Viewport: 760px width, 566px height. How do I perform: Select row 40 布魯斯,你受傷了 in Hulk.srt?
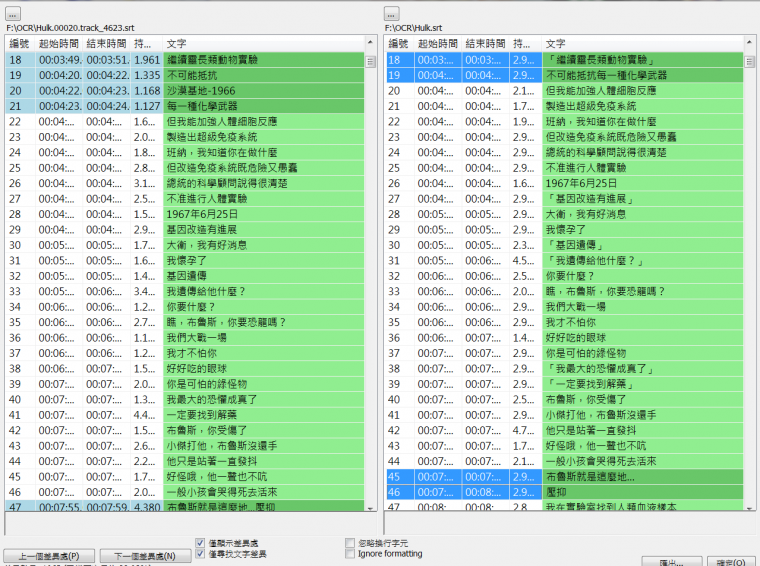click(564, 400)
